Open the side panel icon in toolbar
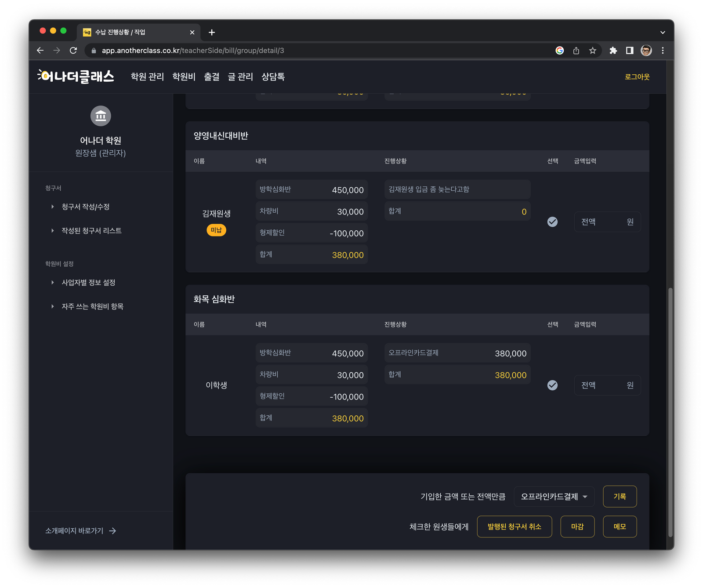Image resolution: width=703 pixels, height=588 pixels. (630, 51)
